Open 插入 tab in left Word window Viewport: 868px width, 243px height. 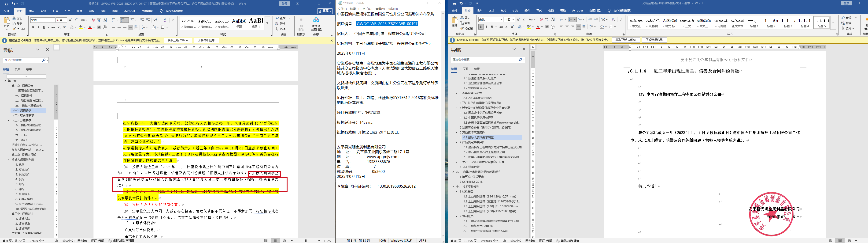click(31, 11)
